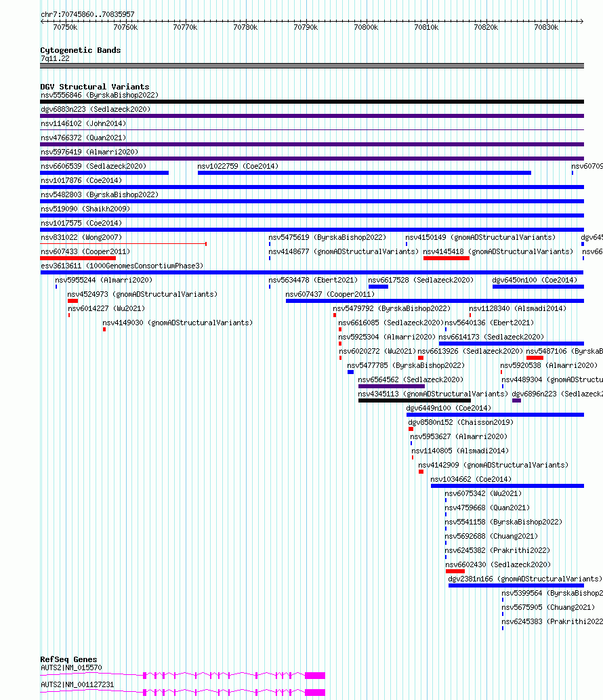The height and width of the screenshot is (700, 603).
Task: Open nsv1140805 (Alsmadi2014) variant
Action: [x=460, y=452]
